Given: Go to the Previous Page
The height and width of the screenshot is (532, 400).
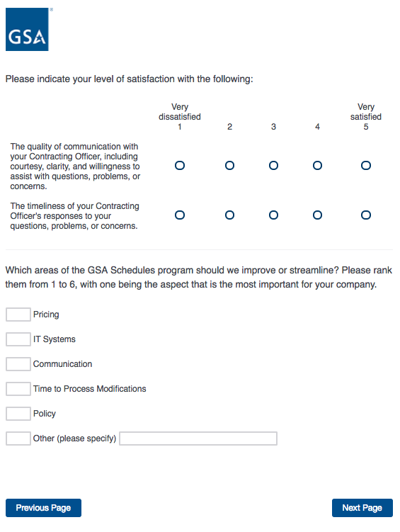Looking at the screenshot, I should (43, 508).
